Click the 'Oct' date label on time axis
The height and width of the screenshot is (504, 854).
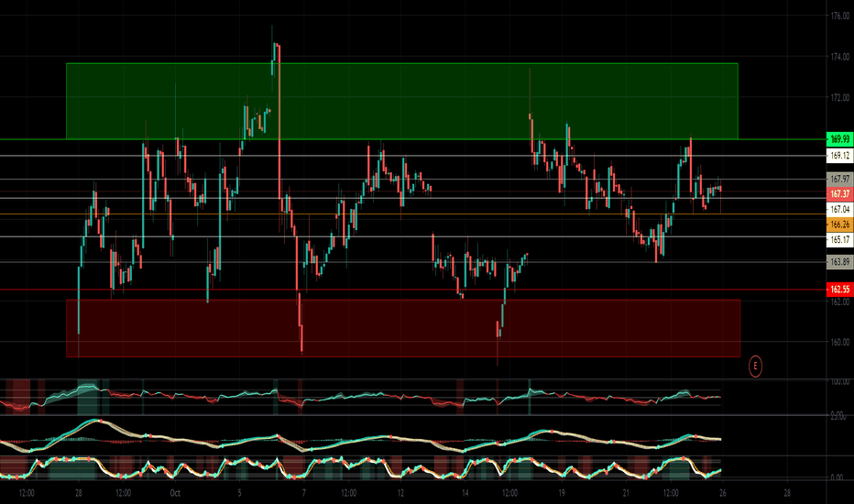[175, 493]
